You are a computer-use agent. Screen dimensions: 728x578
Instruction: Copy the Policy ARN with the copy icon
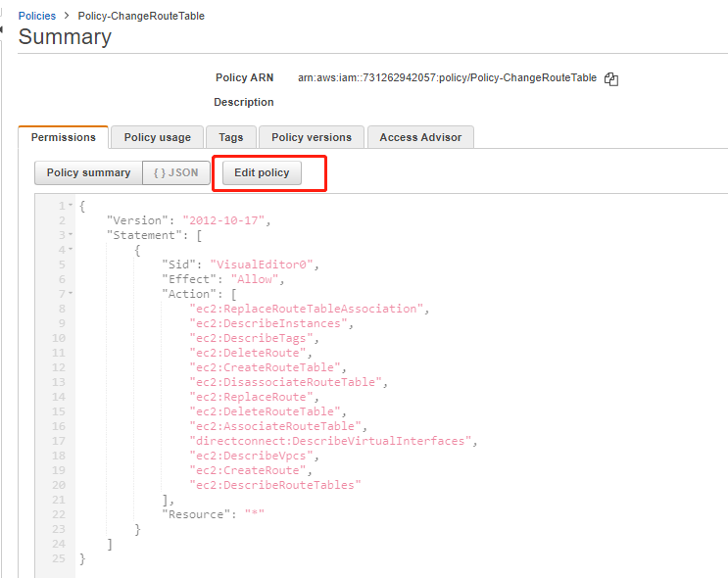pyautogui.click(x=611, y=78)
